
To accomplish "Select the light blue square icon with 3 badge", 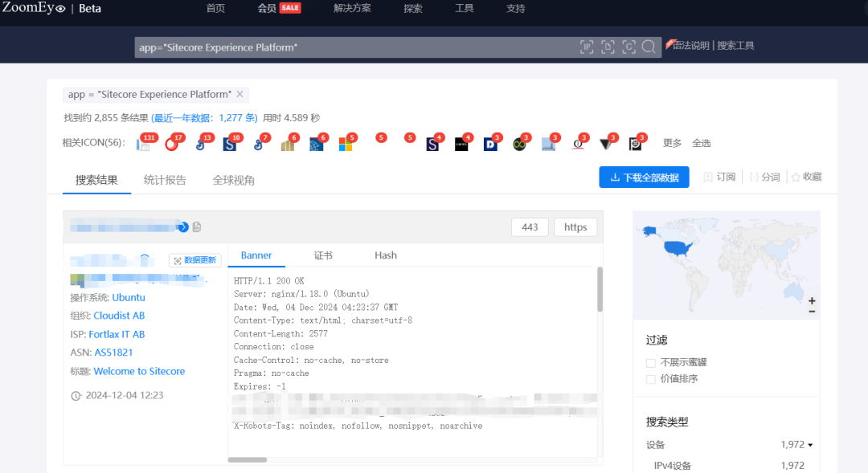I will [548, 145].
